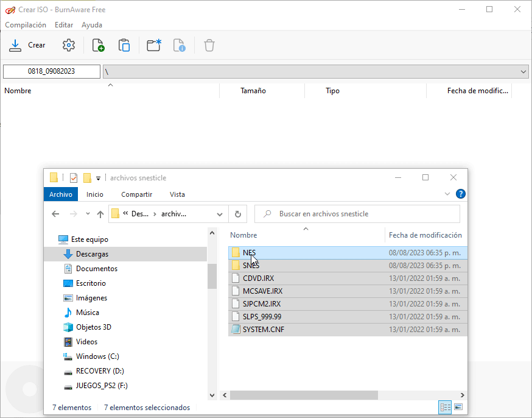The width and height of the screenshot is (532, 418).
Task: Select file SYSTEM.CNF
Action: tap(348, 330)
